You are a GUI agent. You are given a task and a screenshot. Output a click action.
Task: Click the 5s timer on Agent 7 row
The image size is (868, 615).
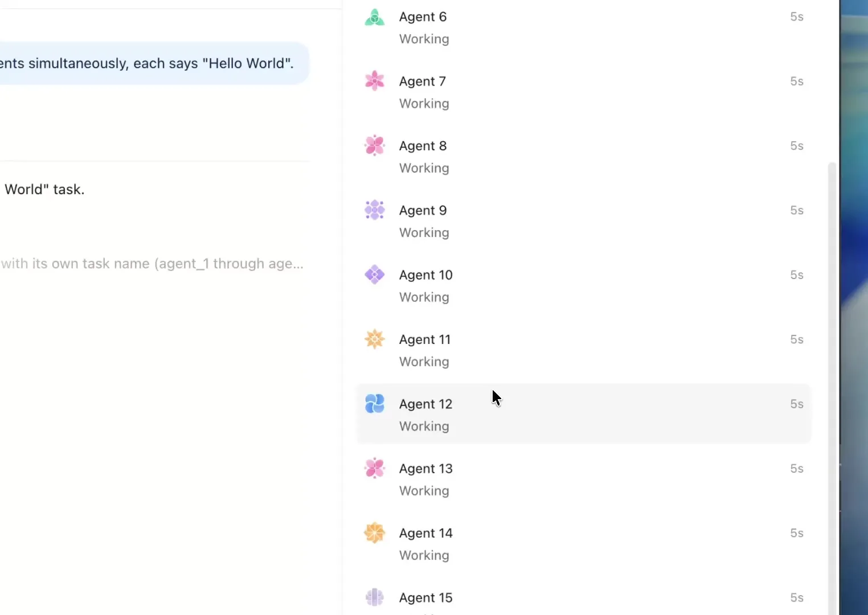tap(797, 81)
